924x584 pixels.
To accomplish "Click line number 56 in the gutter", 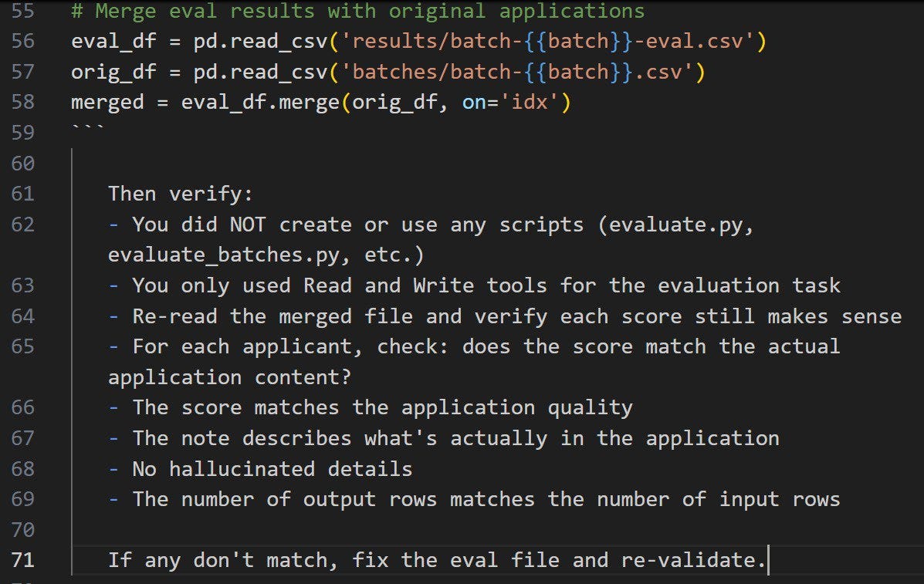I will [23, 41].
